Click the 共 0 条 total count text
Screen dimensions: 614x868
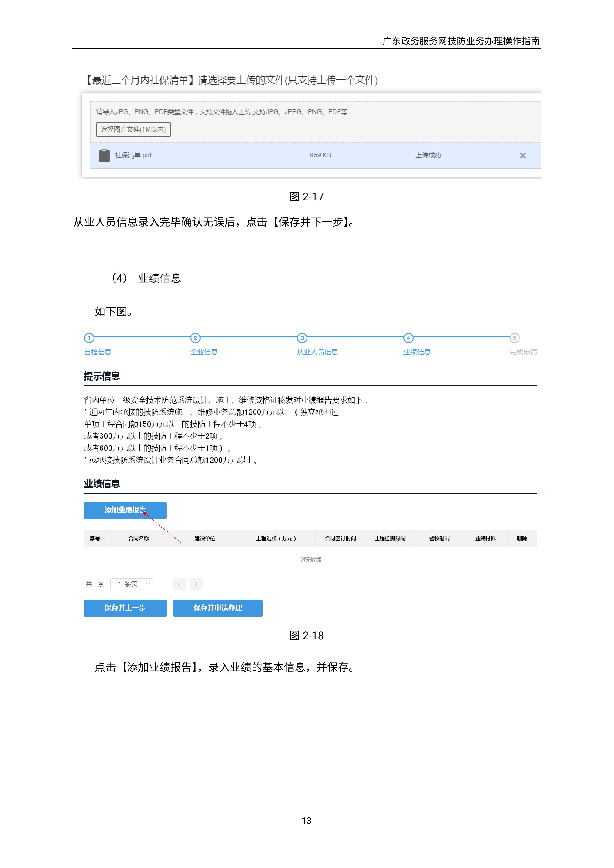pos(95,584)
